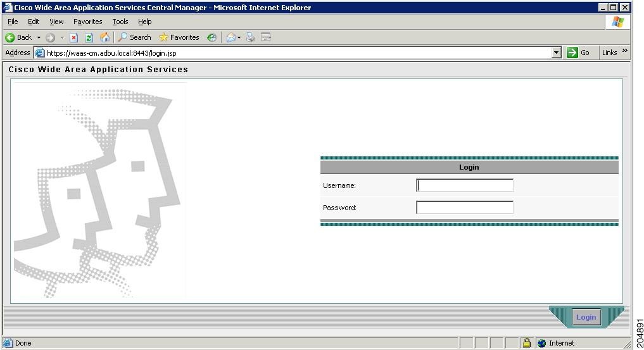Viewport: 644px width, 350px height.
Task: Click the Print icon
Action: coord(251,38)
